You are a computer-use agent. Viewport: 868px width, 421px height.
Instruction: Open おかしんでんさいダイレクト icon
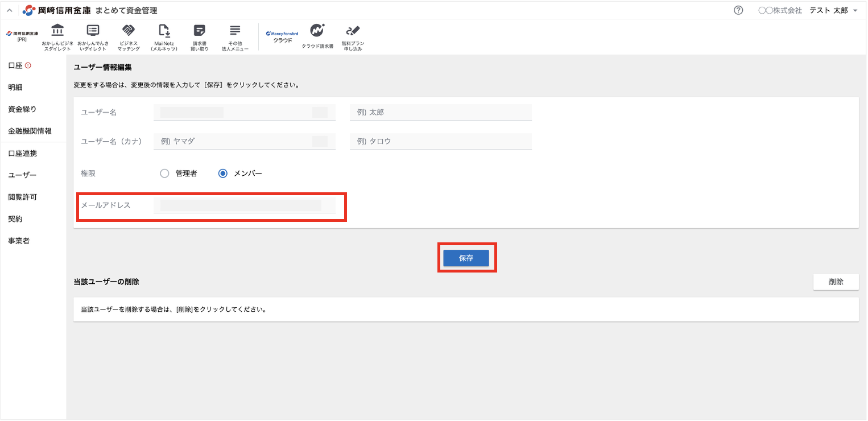pos(93,38)
